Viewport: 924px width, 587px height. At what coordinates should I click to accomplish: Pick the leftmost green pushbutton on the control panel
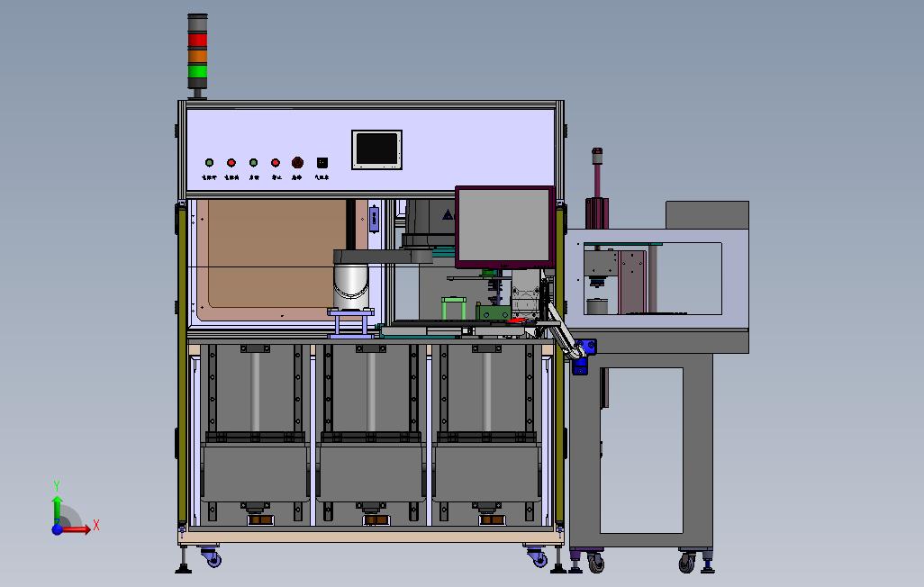209,163
